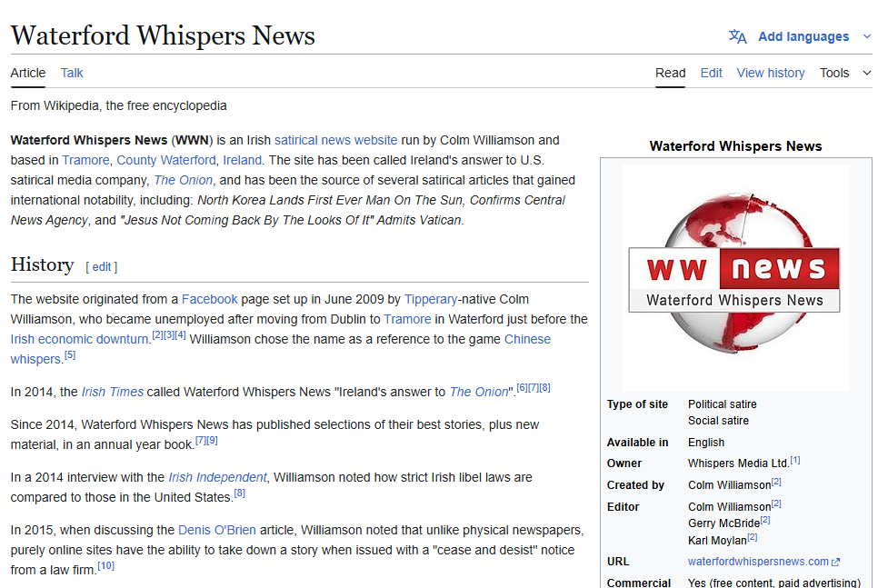Click the 'Political satire' infobox value
Viewport: 878px width, 588px height.
[x=723, y=404]
